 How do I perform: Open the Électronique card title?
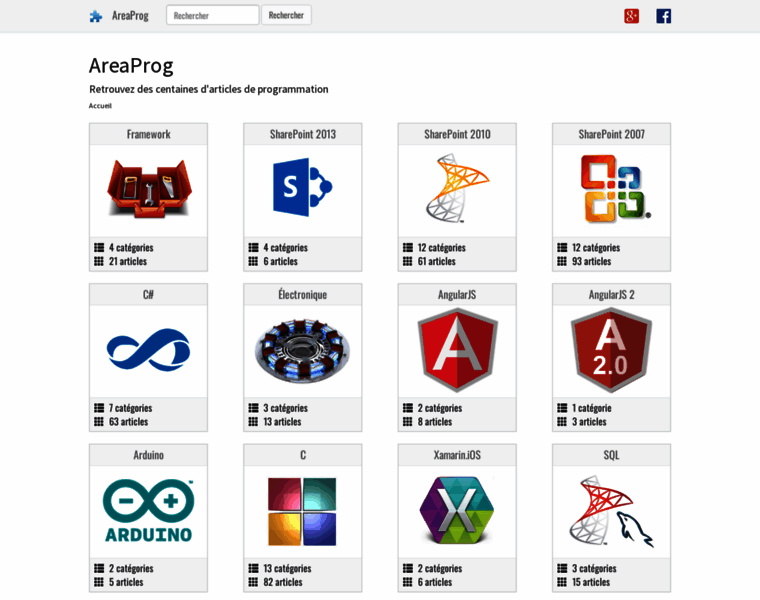(x=302, y=294)
